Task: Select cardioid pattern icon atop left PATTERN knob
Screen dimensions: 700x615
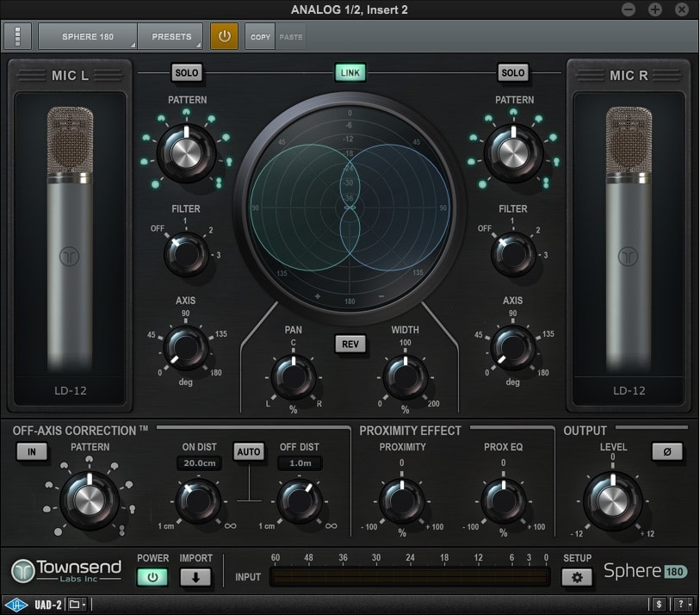Action: click(x=186, y=112)
